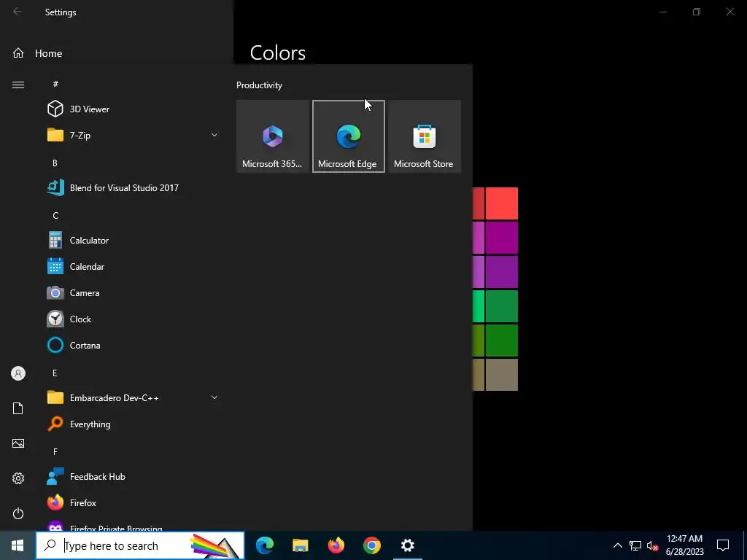Open 3D Viewer from the app list
747x560 pixels.
click(x=133, y=109)
